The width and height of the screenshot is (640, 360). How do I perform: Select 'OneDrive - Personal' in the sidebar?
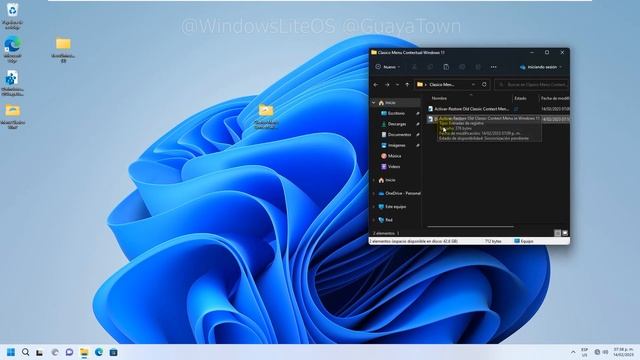click(402, 193)
